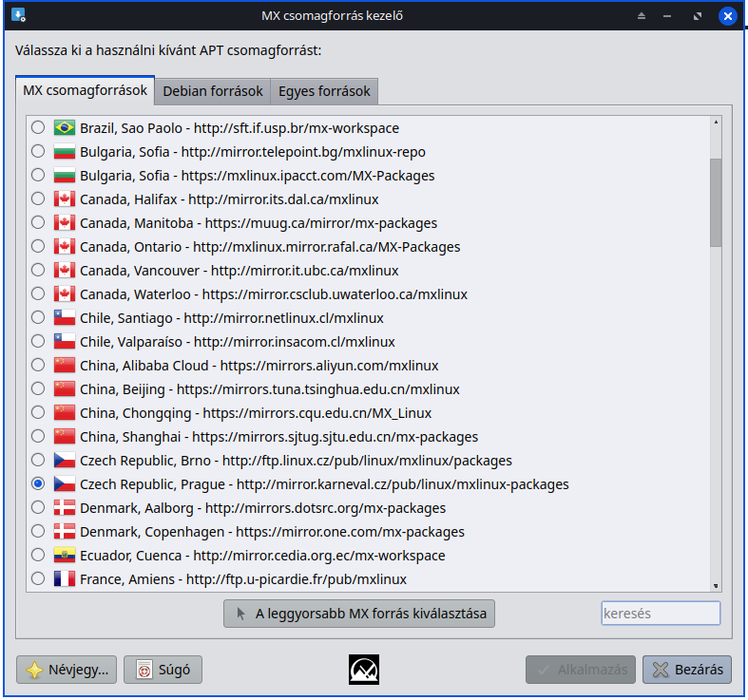748x700 pixels.
Task: Click the Ecuador flag icon
Action: 65,555
